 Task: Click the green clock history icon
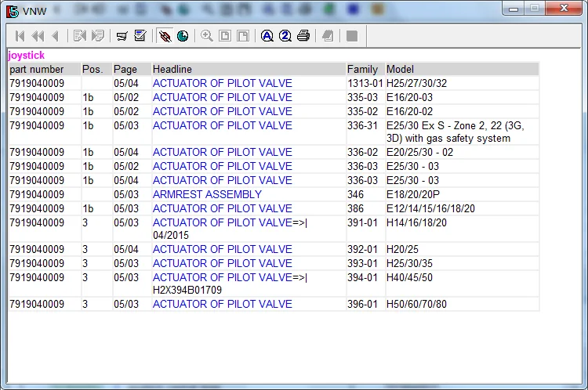(183, 36)
